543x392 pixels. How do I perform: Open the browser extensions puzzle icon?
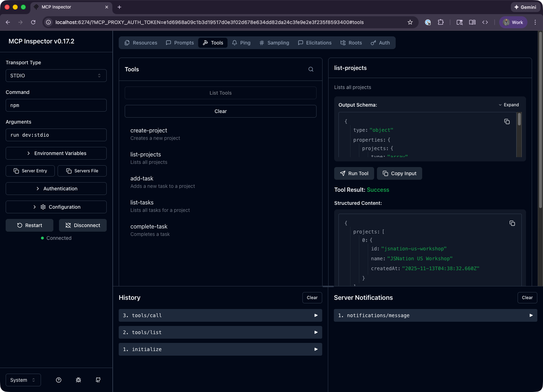tap(441, 22)
